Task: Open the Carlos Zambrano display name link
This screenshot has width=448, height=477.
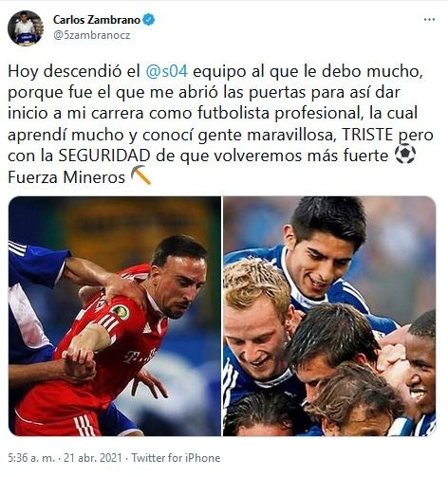Action: tap(97, 20)
